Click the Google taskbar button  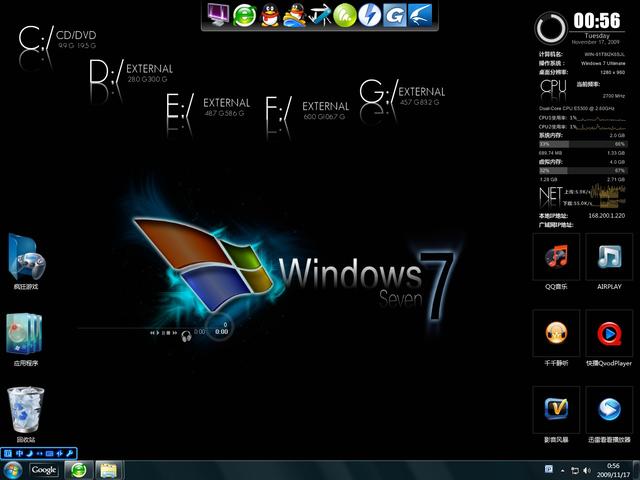point(44,470)
